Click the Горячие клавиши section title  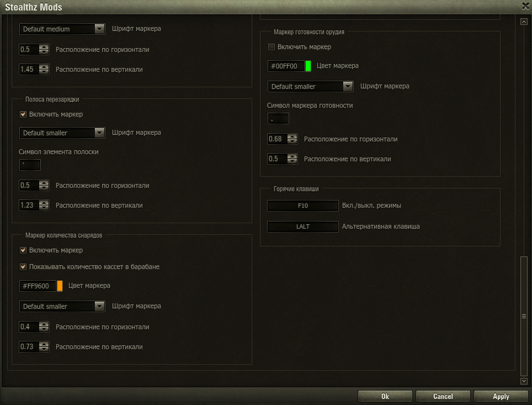click(x=296, y=189)
